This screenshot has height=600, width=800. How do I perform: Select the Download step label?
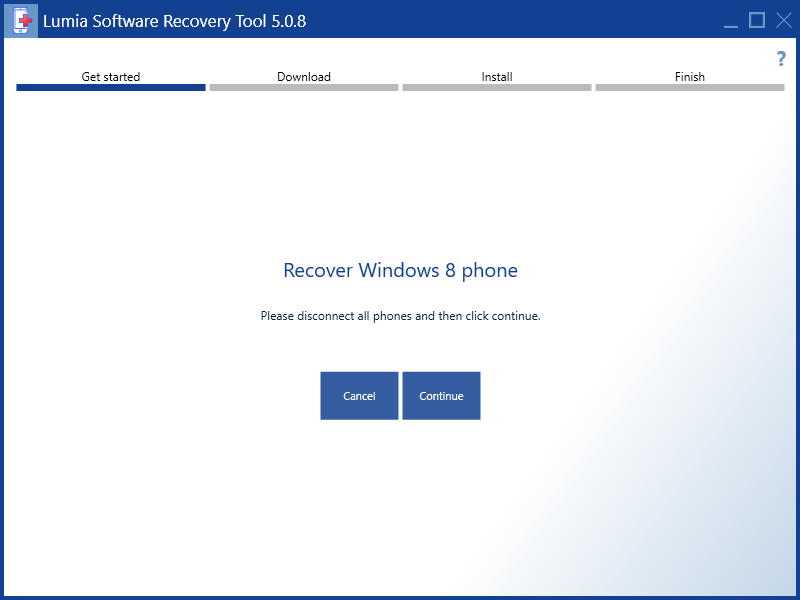[x=304, y=77]
